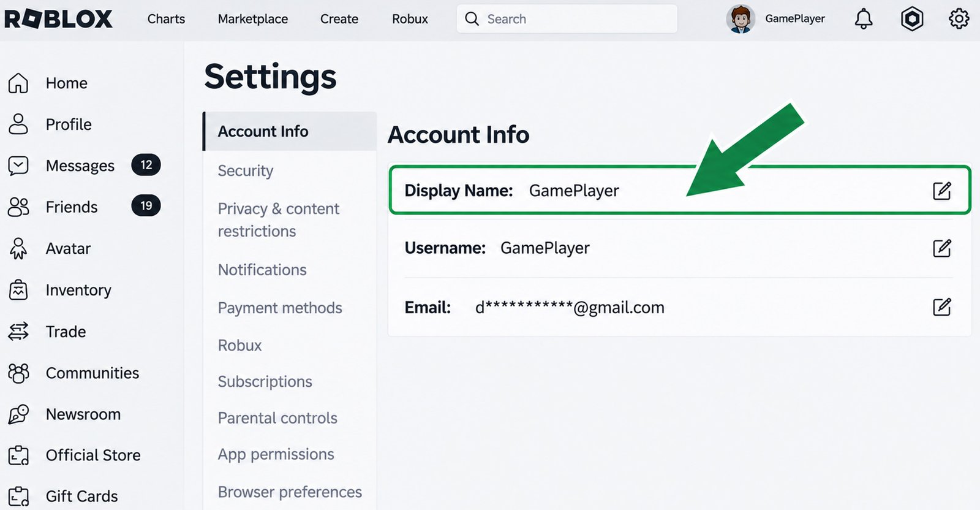
Task: Open the Create menu item
Action: coord(339,19)
